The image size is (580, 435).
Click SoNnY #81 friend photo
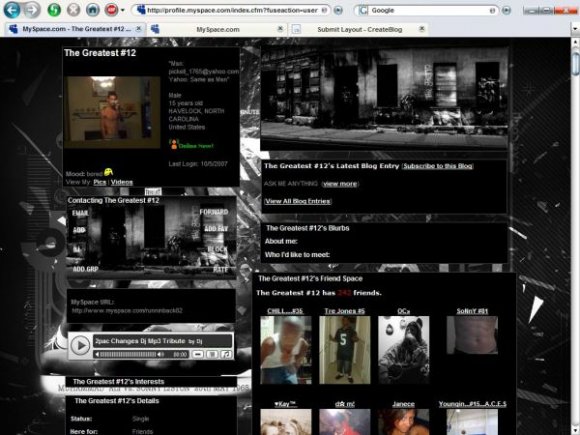point(472,335)
